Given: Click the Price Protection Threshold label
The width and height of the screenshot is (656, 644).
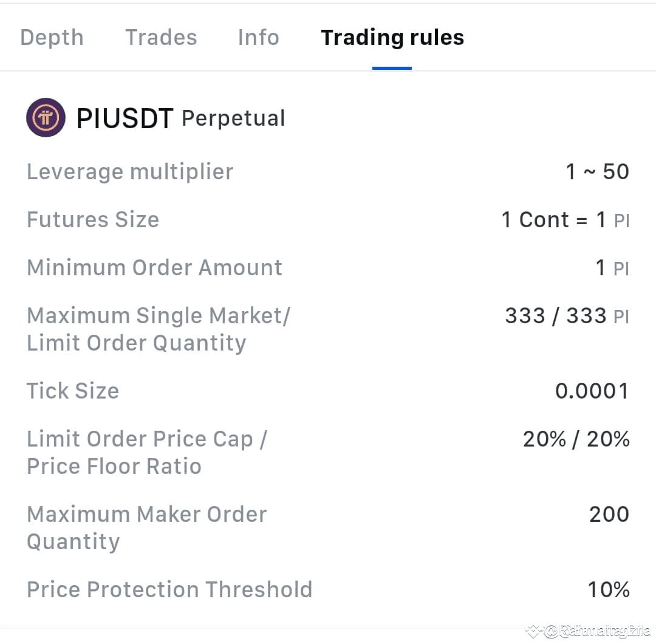Looking at the screenshot, I should [169, 589].
